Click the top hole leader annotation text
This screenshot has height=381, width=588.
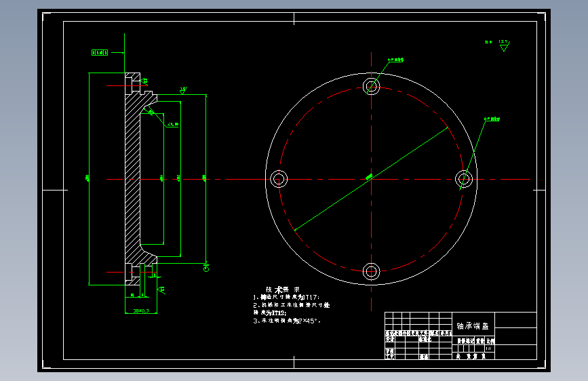(396, 60)
